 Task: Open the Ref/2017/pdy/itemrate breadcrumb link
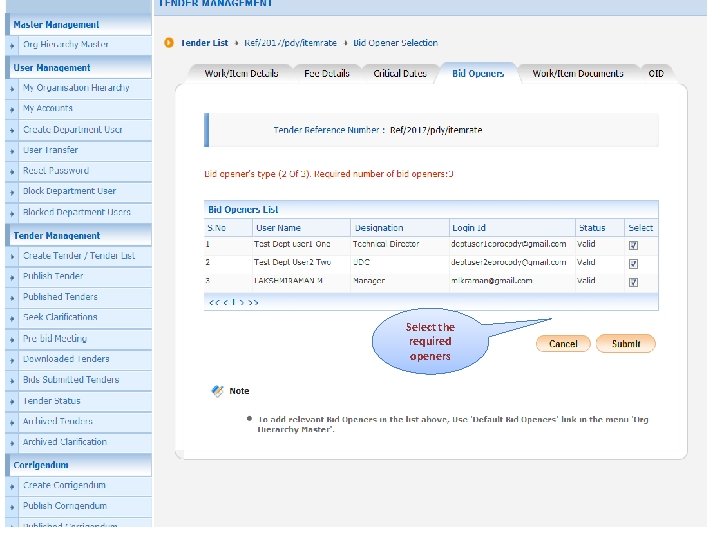[290, 43]
